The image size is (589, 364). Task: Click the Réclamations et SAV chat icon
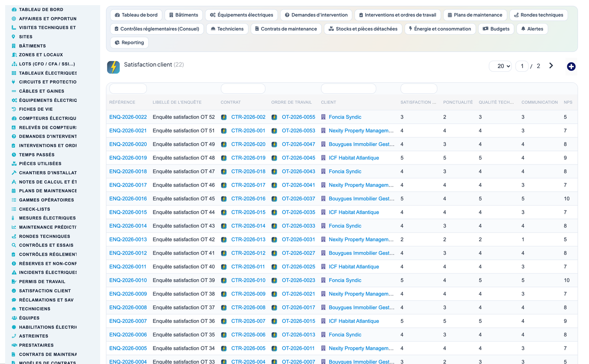point(14,300)
